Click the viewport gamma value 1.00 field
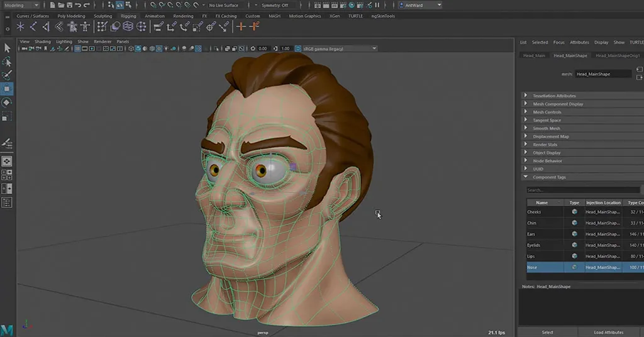 click(286, 48)
